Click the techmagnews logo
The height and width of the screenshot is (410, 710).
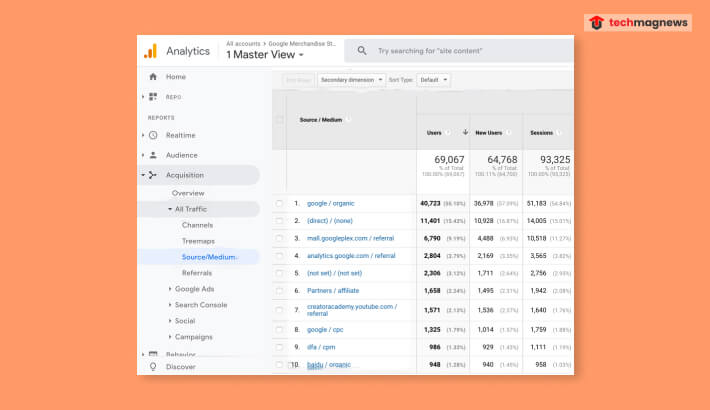(x=638, y=22)
